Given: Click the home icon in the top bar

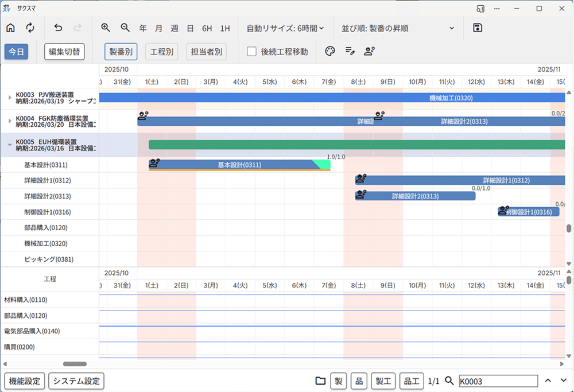Looking at the screenshot, I should (10, 28).
